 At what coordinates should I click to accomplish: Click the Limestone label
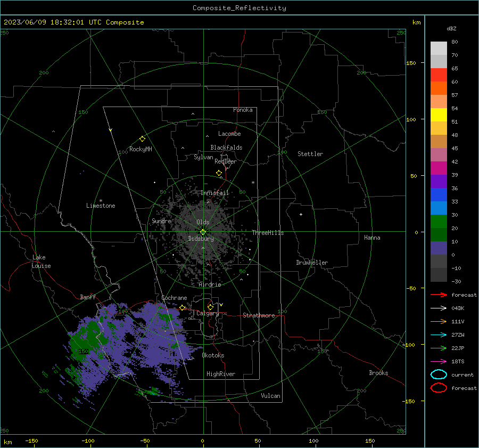coord(101,206)
